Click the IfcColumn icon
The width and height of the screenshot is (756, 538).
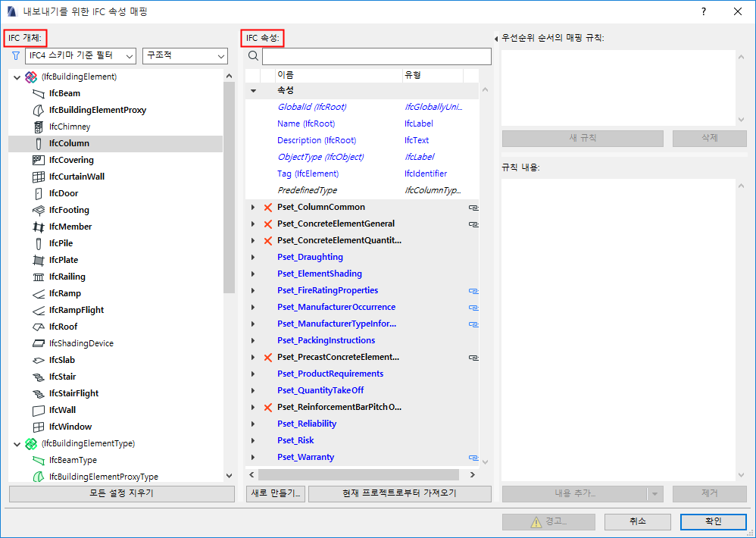tap(38, 144)
